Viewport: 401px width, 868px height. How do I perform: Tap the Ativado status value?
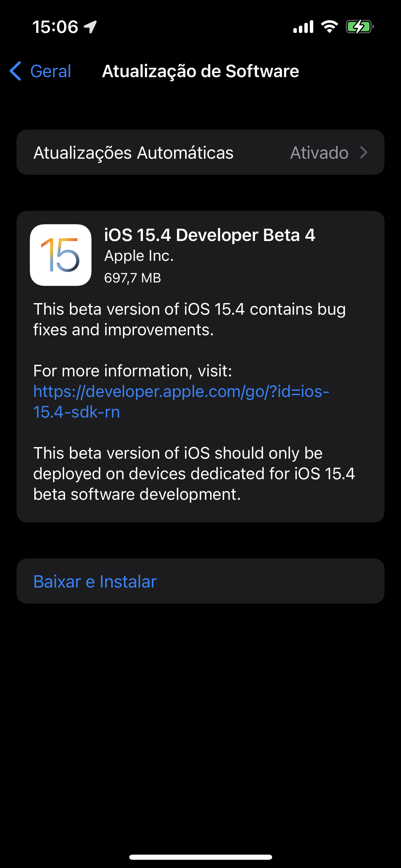[319, 153]
